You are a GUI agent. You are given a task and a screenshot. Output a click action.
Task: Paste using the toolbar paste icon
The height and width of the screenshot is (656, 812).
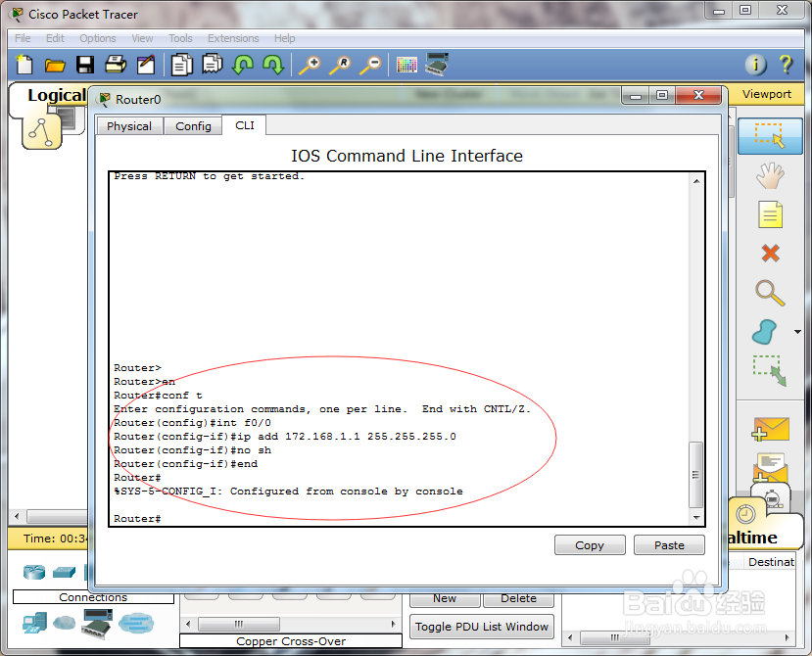(x=213, y=65)
